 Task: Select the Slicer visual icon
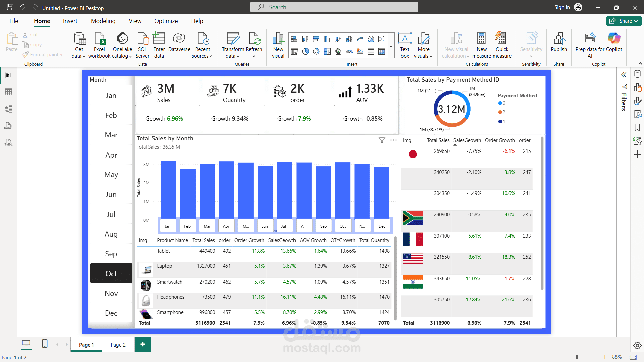pos(294,51)
